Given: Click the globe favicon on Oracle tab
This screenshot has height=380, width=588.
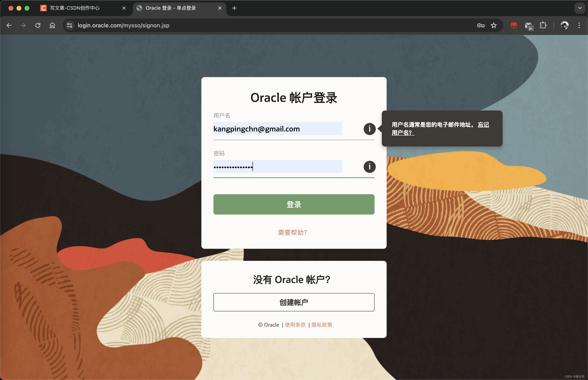Looking at the screenshot, I should [139, 8].
